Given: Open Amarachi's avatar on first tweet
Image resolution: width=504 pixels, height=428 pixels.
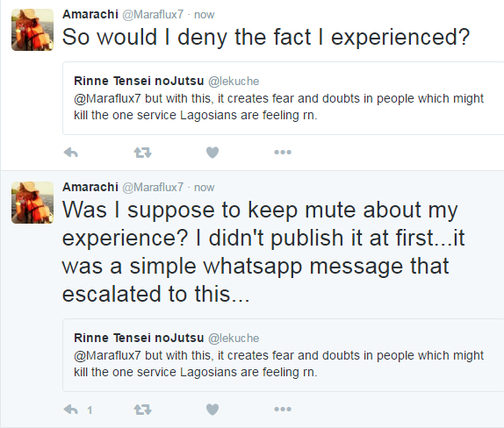Looking at the screenshot, I should pyautogui.click(x=32, y=30).
